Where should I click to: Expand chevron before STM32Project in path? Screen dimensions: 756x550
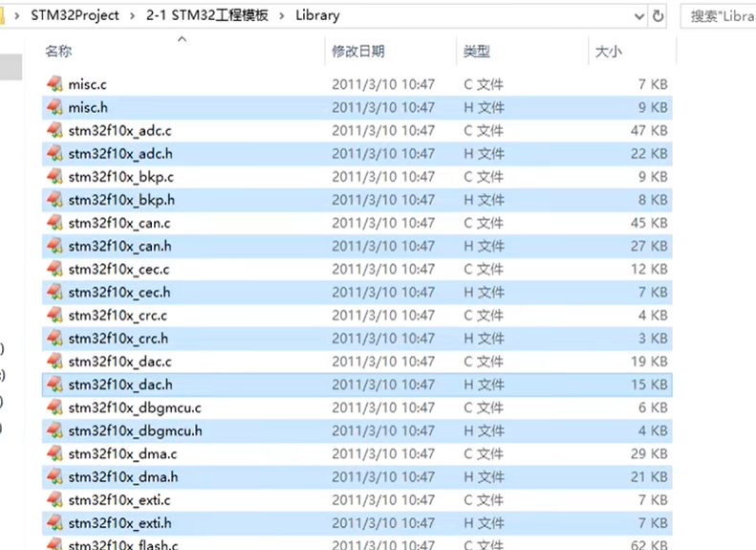17,16
